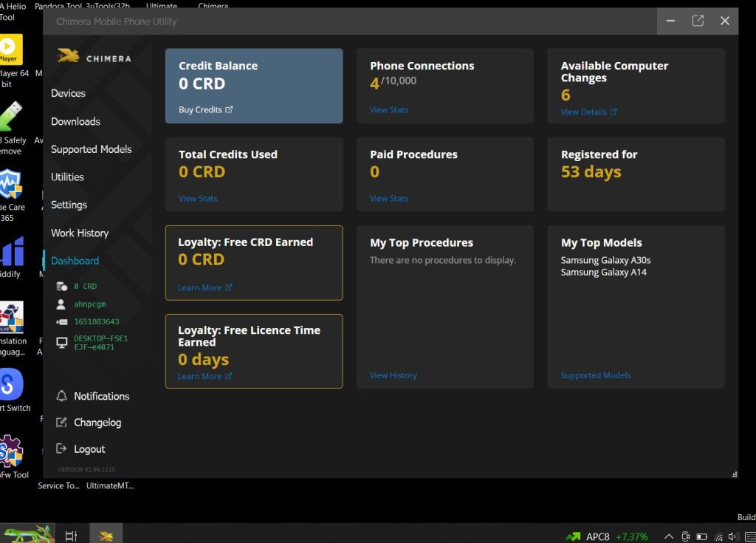Click the credits coin icon in the sidebar
The image size is (756, 543).
[x=61, y=286]
